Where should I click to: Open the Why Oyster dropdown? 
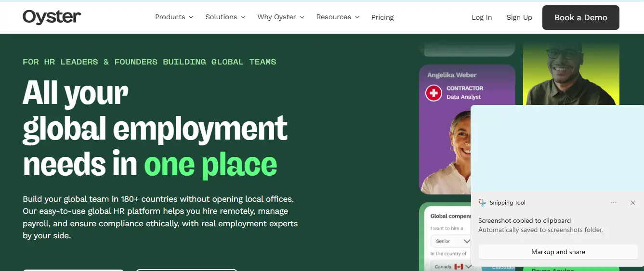[281, 17]
